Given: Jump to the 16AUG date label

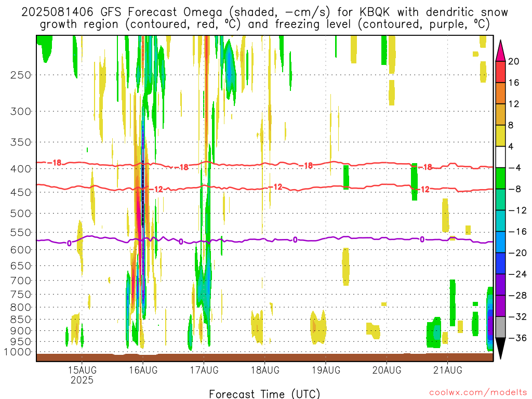Looking at the screenshot, I should 143,370.
